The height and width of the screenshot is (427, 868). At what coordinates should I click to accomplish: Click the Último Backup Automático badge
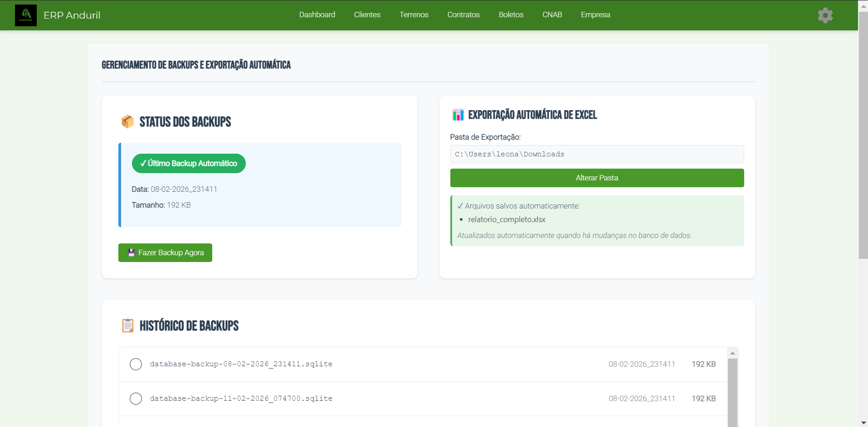tap(189, 163)
